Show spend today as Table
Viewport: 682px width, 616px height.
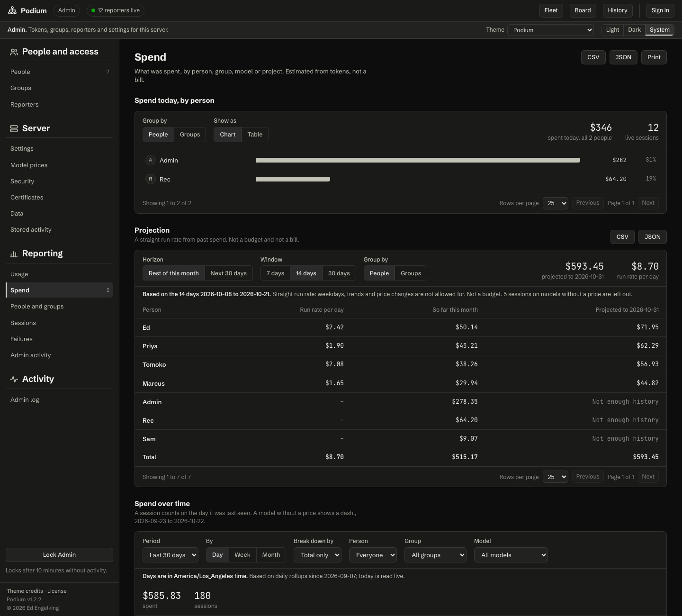[255, 135]
